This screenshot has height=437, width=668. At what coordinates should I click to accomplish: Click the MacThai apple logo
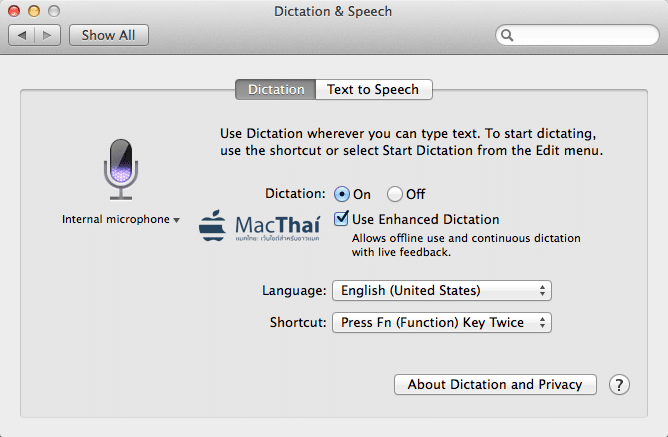tap(212, 226)
